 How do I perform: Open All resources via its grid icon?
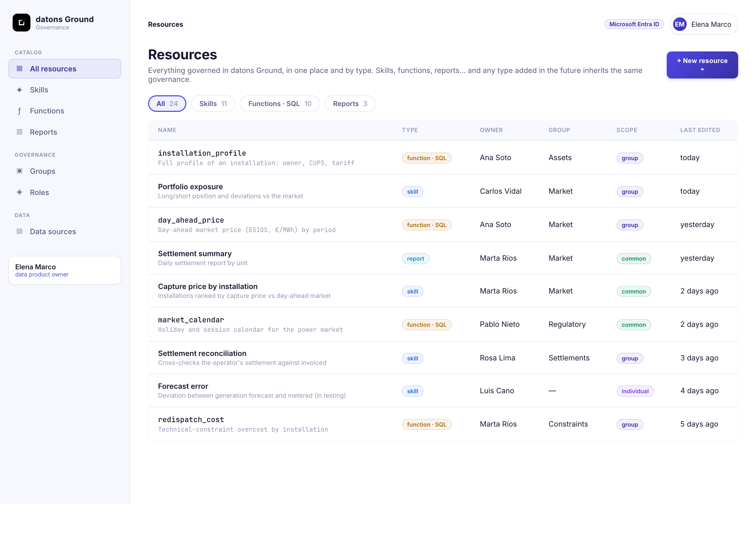coord(20,69)
